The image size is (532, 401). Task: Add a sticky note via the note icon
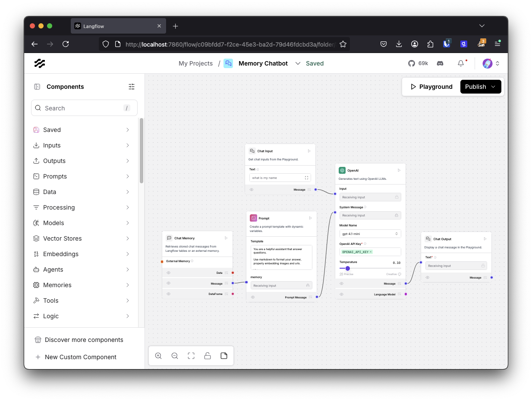click(224, 355)
